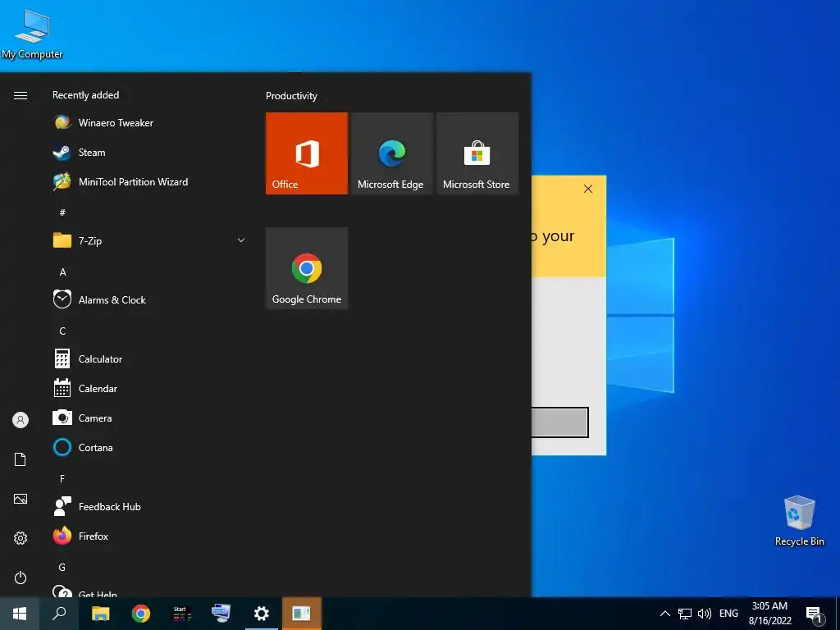Open the network tray icon
The image size is (840, 630).
pos(685,614)
